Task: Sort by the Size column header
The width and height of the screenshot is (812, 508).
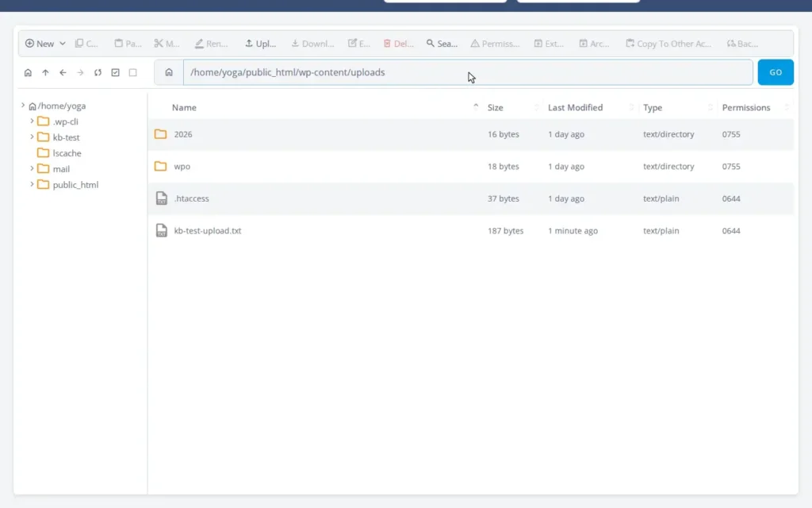Action: [495, 107]
